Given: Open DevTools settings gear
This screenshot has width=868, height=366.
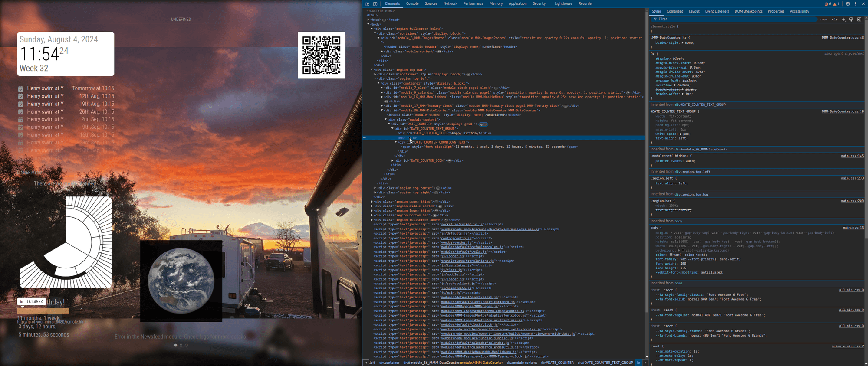Looking at the screenshot, I should pyautogui.click(x=848, y=3).
